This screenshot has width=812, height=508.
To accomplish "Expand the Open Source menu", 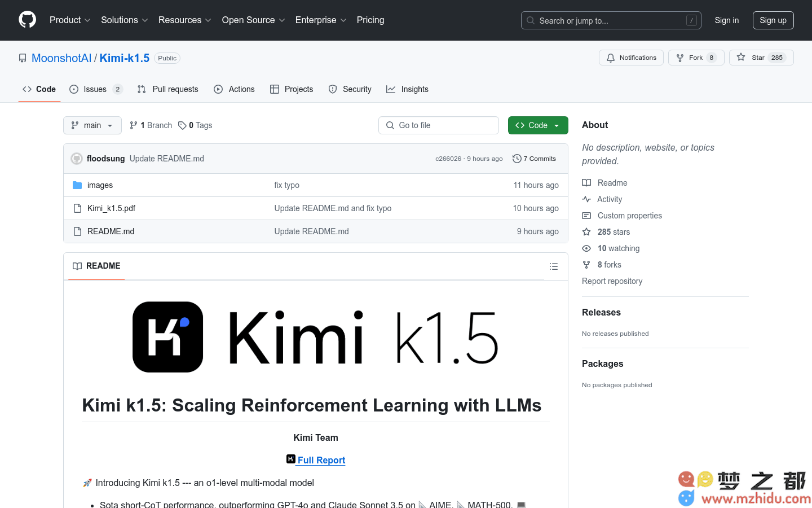I will pos(253,20).
